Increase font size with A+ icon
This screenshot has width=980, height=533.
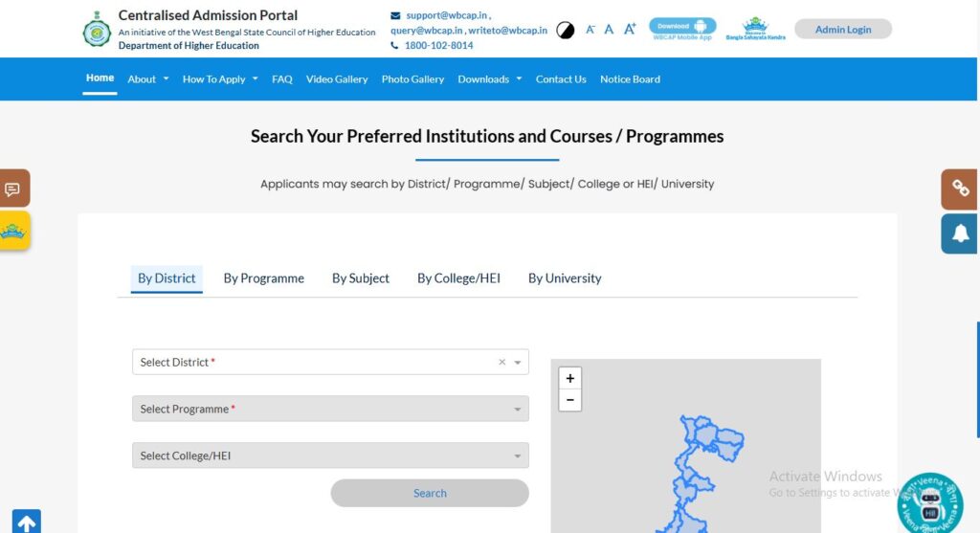click(630, 29)
